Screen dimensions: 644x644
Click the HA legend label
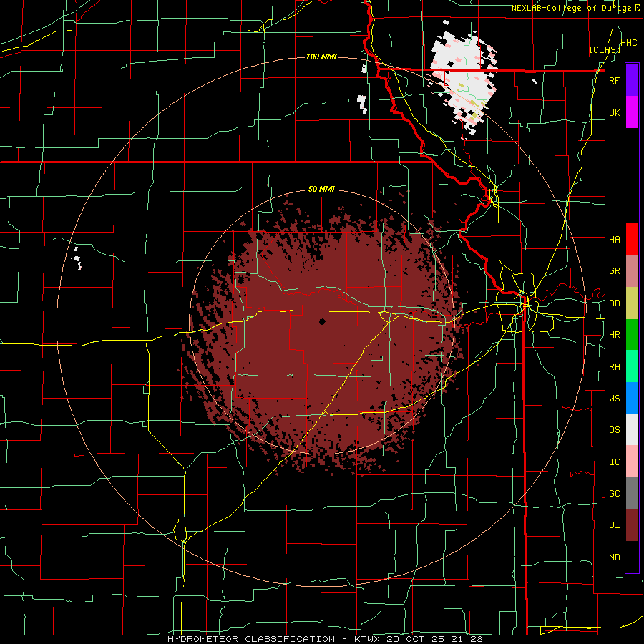614,240
